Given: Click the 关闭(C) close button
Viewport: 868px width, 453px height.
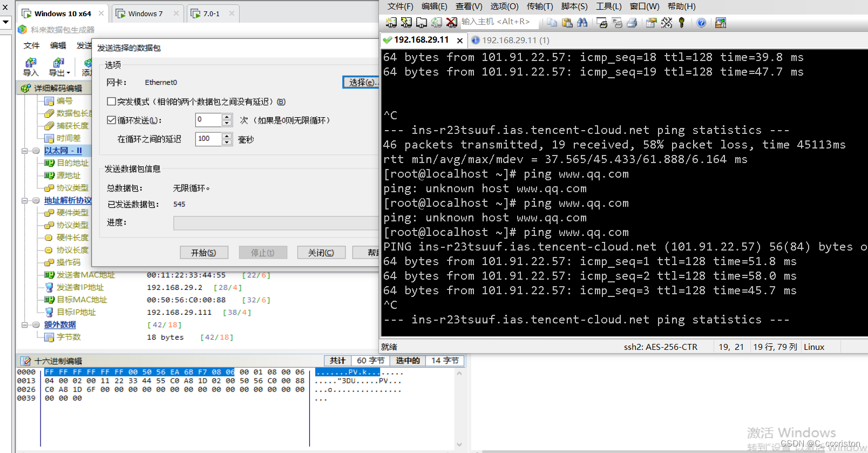Looking at the screenshot, I should click(321, 253).
